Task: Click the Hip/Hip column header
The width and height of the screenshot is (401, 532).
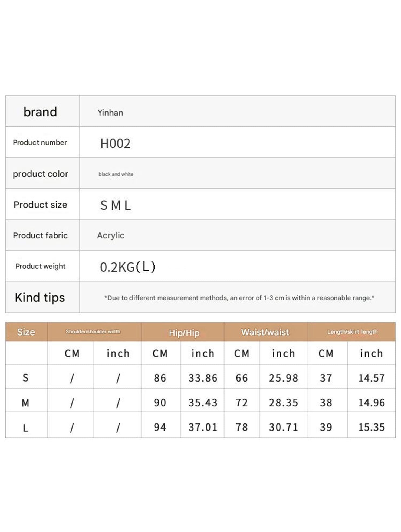Action: point(184,333)
